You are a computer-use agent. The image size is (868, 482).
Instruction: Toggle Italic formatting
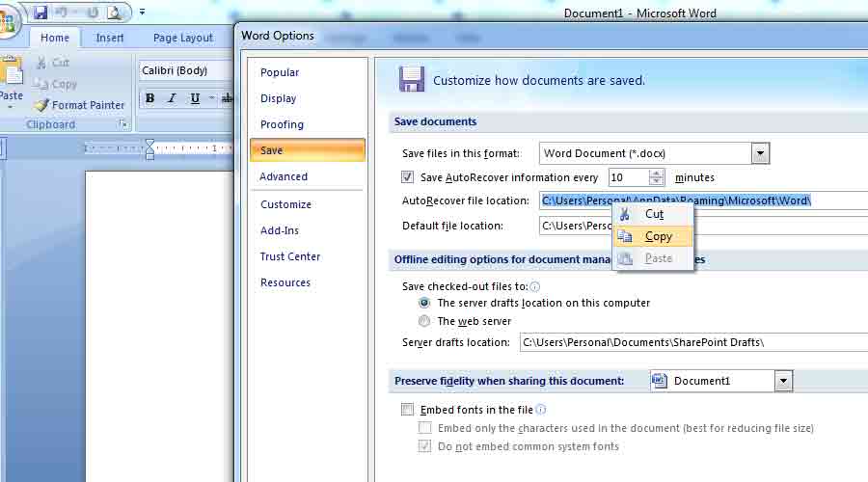(x=173, y=98)
